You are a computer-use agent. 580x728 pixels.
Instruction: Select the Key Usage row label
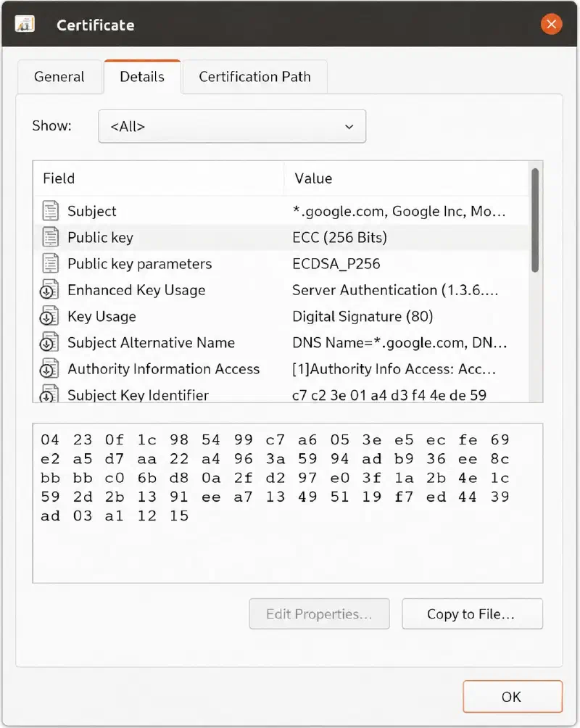pos(101,317)
